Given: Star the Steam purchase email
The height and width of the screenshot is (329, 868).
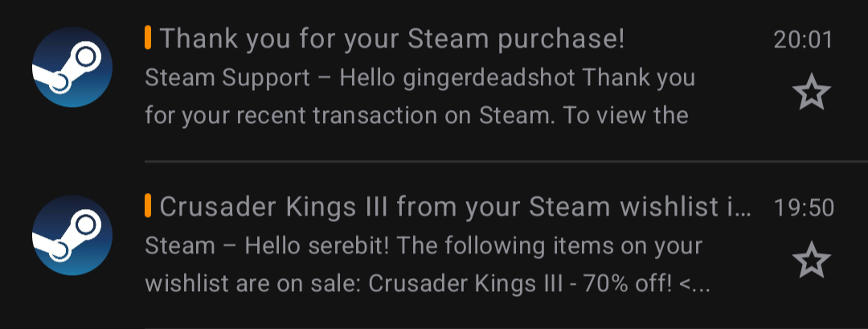Looking at the screenshot, I should point(811,93).
